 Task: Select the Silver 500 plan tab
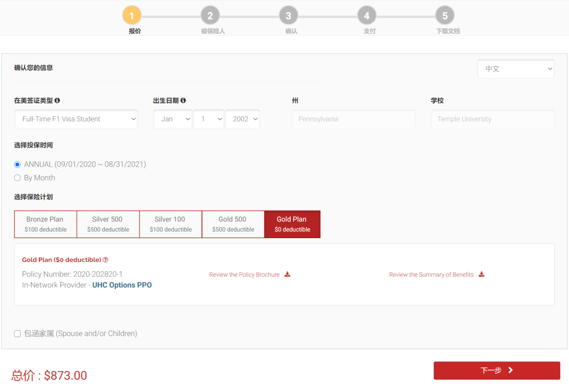[x=108, y=224]
